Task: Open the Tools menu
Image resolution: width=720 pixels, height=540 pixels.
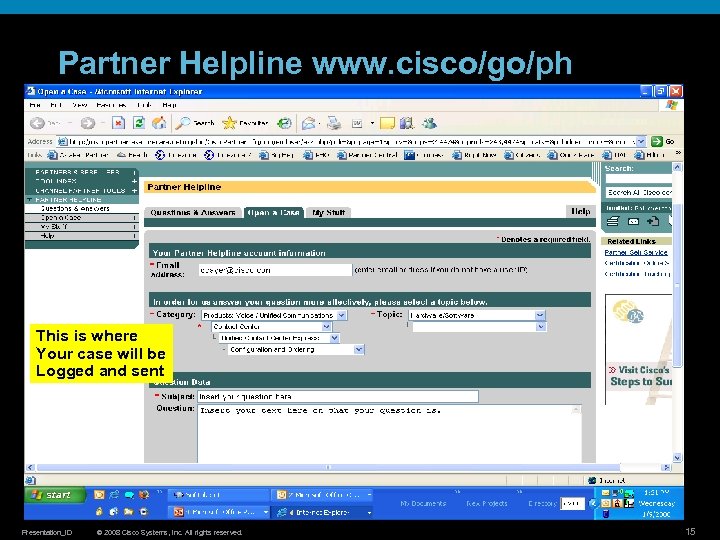Action: coord(144,105)
